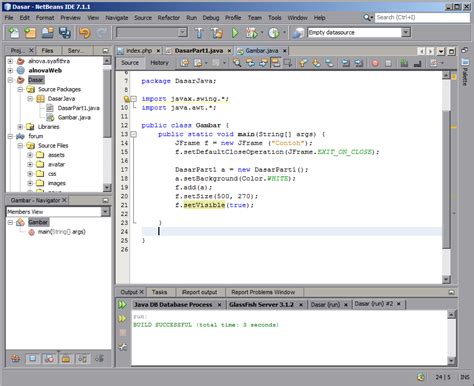Click the Shift Line Right icon
The height and width of the screenshot is (386, 474).
[x=359, y=62]
